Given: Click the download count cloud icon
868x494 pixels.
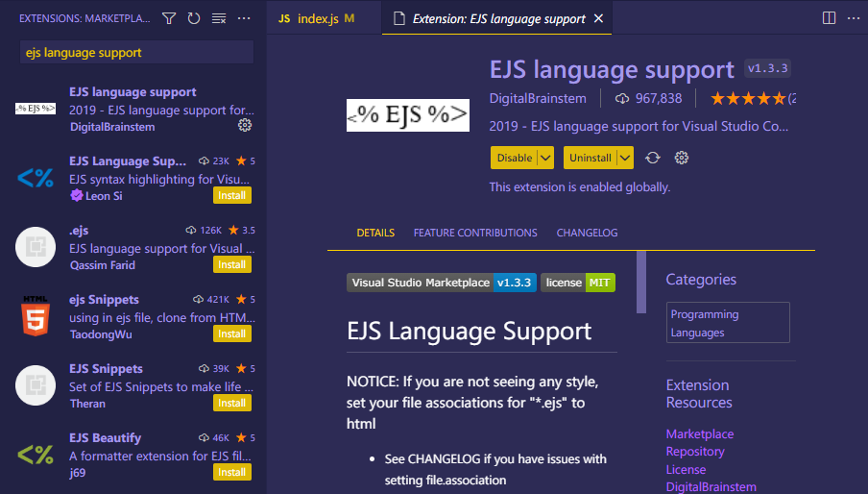Looking at the screenshot, I should pos(622,99).
